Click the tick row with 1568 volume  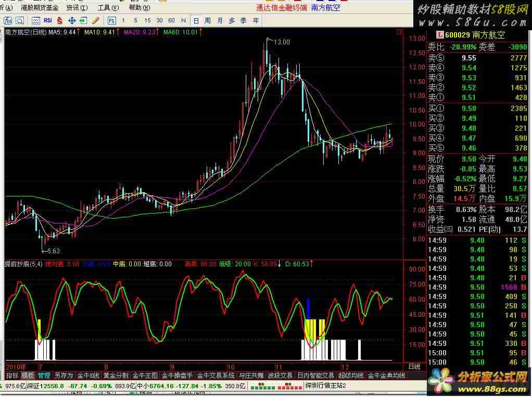[477, 287]
